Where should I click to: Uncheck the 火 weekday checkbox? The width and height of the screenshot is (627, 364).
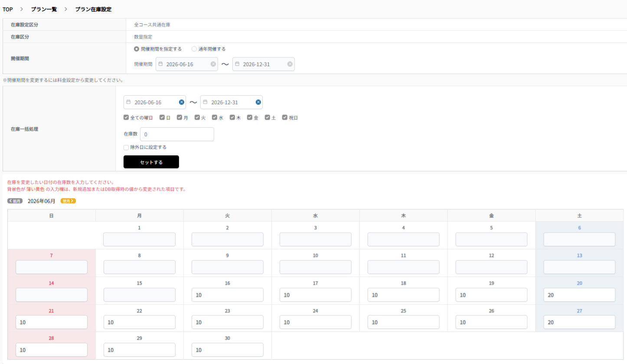click(197, 117)
